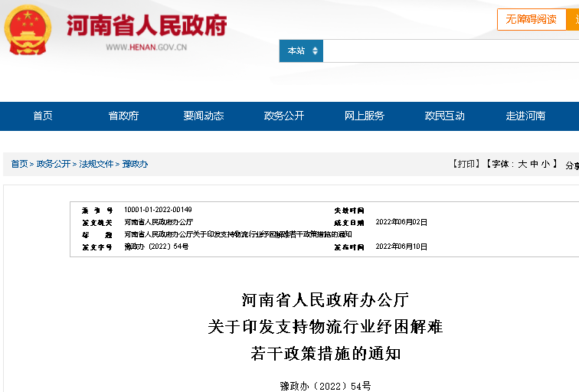Image resolution: width=579 pixels, height=392 pixels.
Task: Click the 河南省人民政府 site title text
Action: (x=146, y=25)
